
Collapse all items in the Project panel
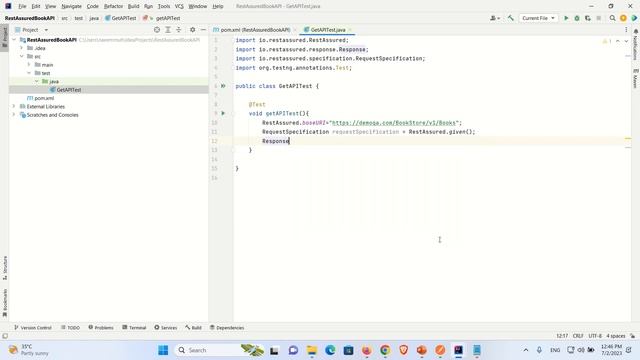tap(178, 30)
